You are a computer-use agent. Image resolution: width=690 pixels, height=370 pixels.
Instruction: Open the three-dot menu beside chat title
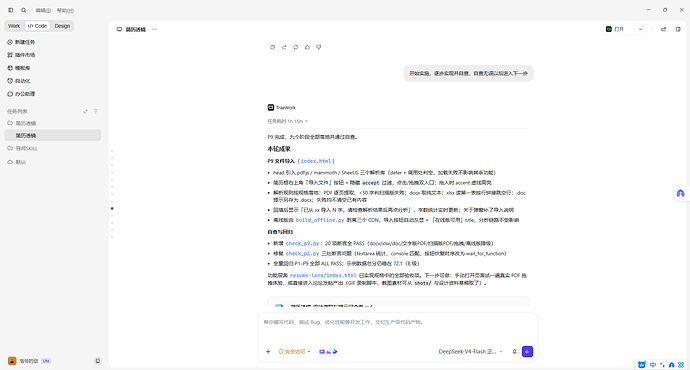[x=154, y=29]
